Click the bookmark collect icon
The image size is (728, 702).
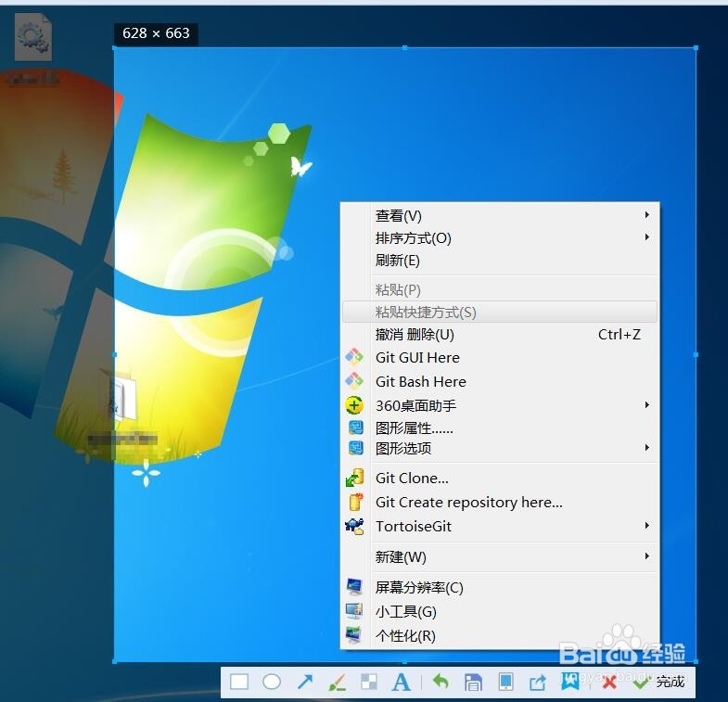click(570, 682)
